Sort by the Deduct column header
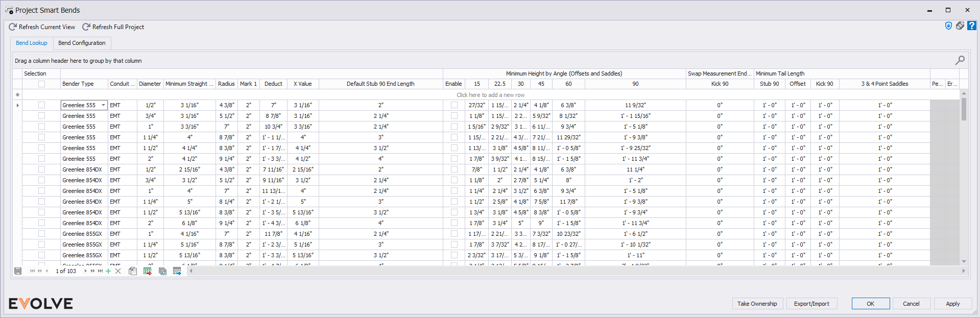Image resolution: width=980 pixels, height=318 pixels. pos(273,84)
